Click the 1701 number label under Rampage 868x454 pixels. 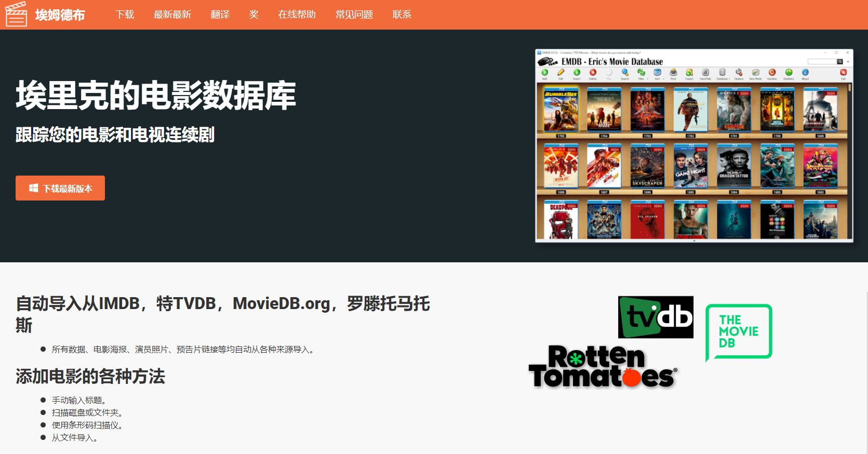734,136
